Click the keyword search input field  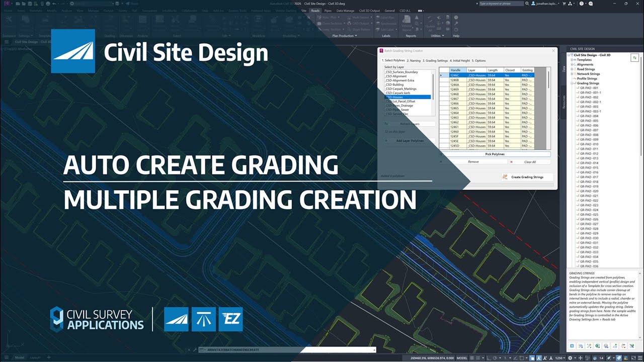point(502,4)
